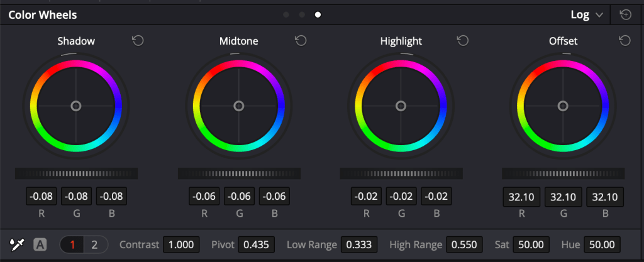
Task: Select the Midtone R value field
Action: (204, 197)
